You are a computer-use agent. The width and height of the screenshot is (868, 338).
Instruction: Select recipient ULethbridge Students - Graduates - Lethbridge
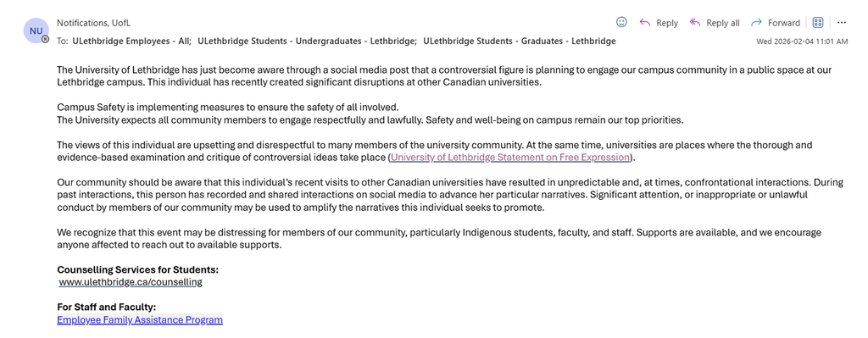coord(520,41)
